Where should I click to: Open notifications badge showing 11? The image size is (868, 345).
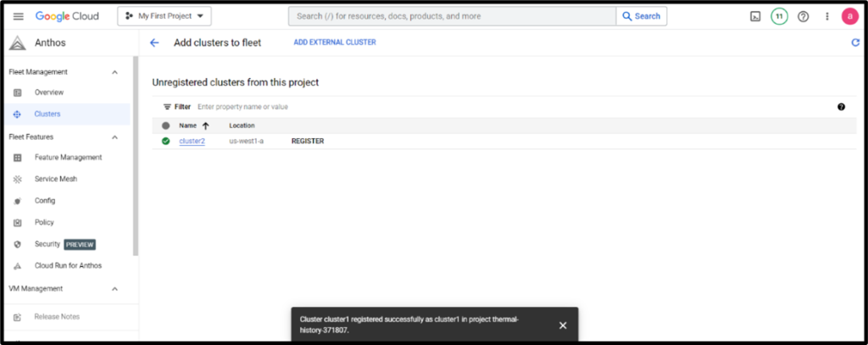click(779, 16)
